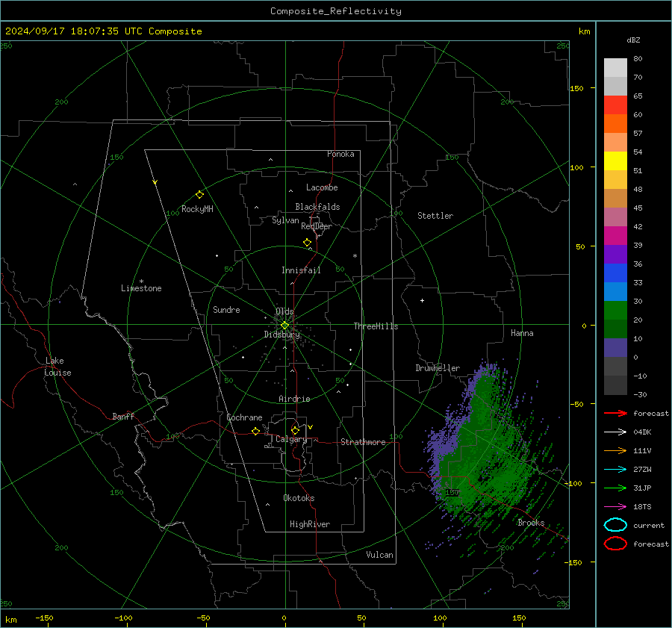Click the Drumheller city label
This screenshot has width=672, height=628.
pos(438,368)
